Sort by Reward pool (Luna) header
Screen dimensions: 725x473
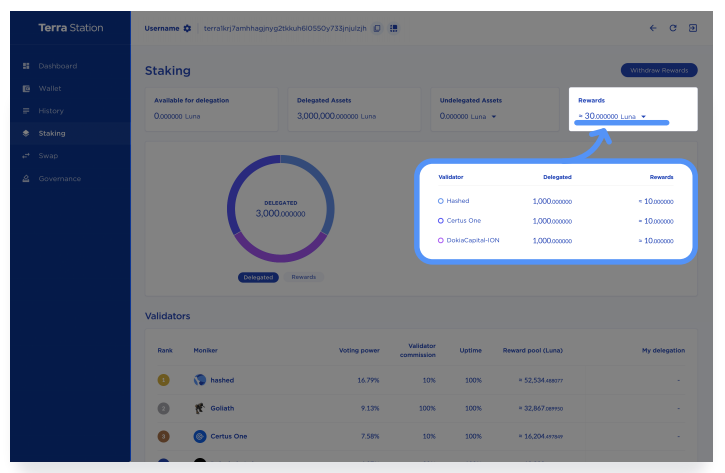[x=533, y=350]
